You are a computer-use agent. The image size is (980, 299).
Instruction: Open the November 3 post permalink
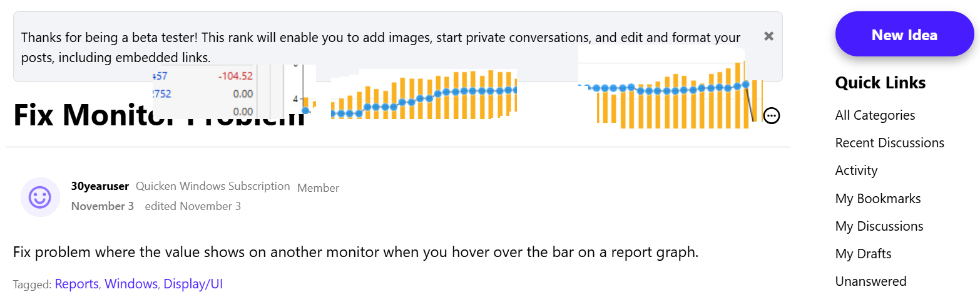click(103, 206)
